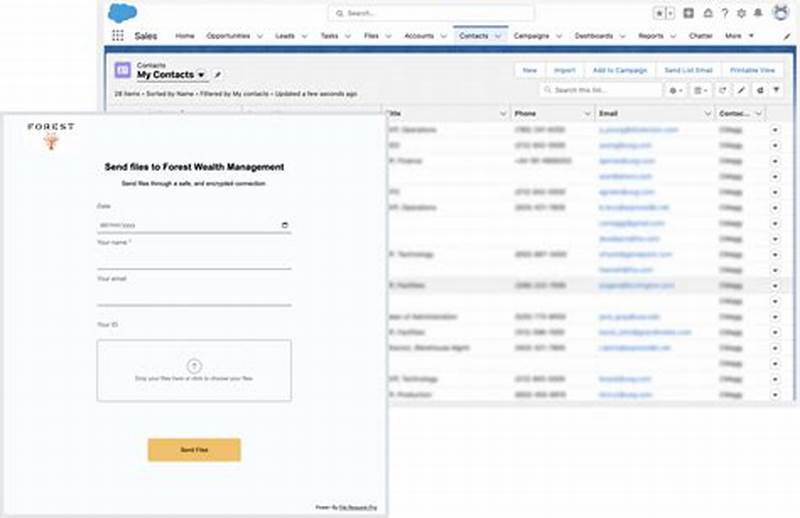Click the yellow Send Files button

pos(194,450)
